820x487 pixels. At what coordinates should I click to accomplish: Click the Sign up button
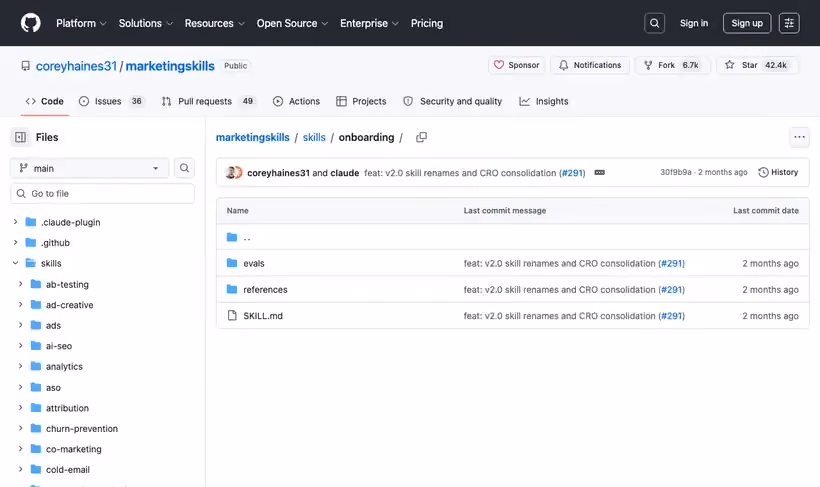coord(747,23)
